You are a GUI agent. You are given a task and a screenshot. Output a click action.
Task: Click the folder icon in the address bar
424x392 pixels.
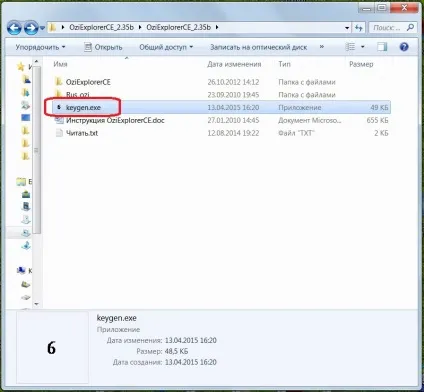[52, 27]
